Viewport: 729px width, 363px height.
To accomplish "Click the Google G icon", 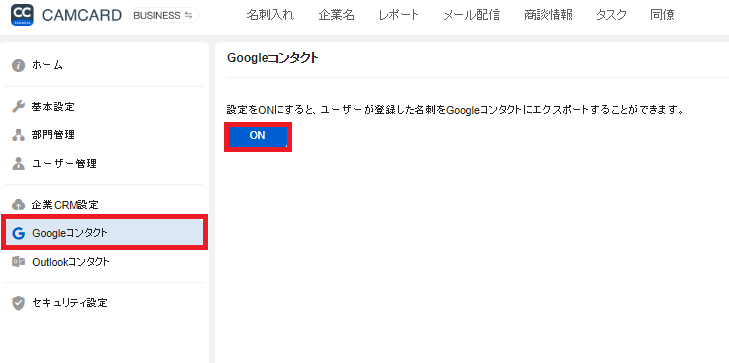I will (x=18, y=233).
